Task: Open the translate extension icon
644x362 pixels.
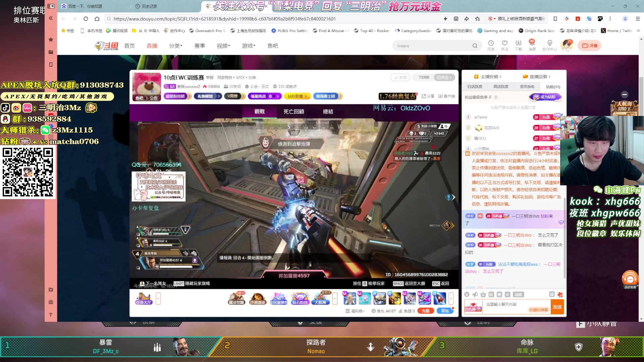Action: (589, 19)
